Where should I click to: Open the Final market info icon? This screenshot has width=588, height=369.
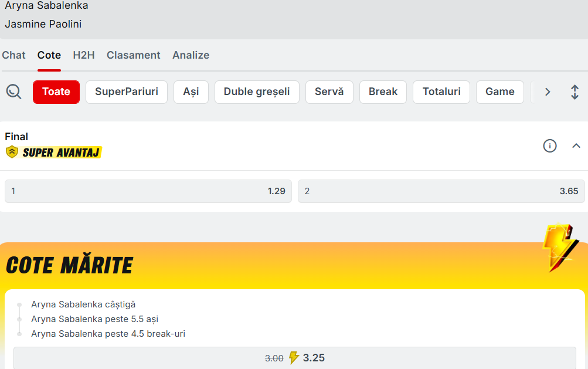549,145
